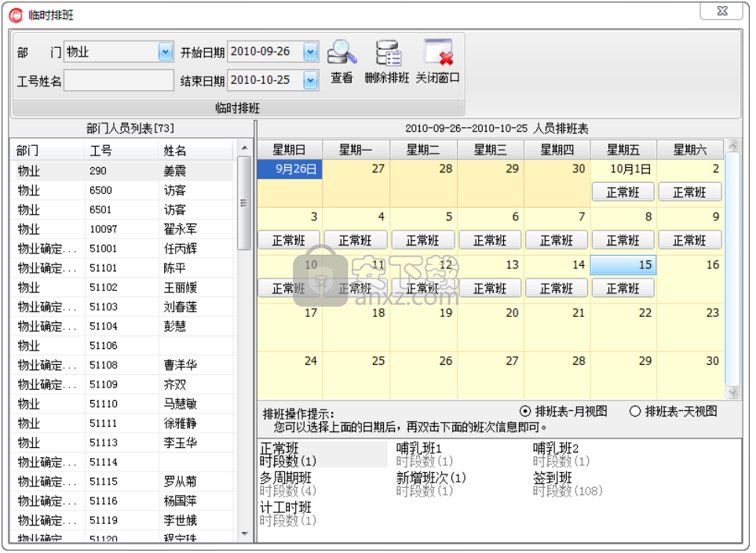Select the 排班表-天视图 radio button
Screen dimensions: 756x553
(635, 411)
